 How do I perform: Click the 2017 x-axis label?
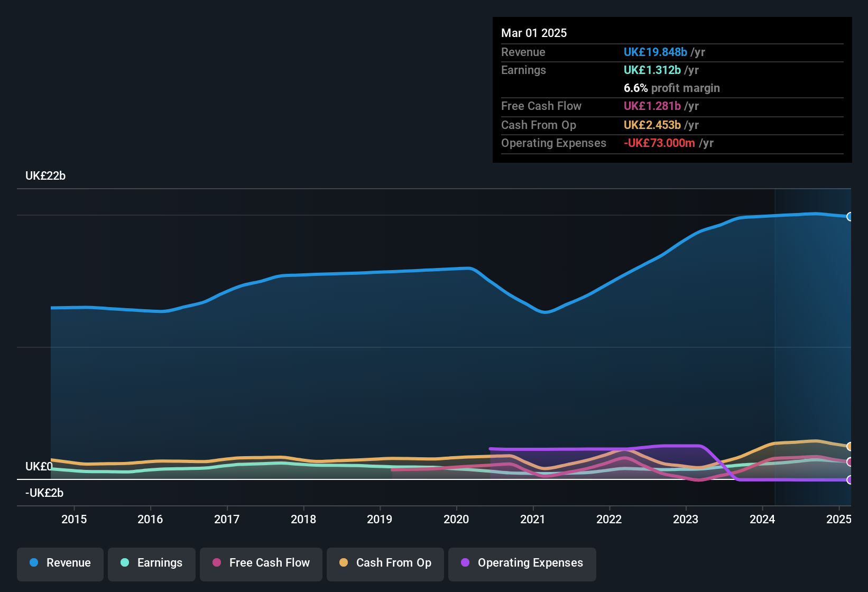pos(227,520)
